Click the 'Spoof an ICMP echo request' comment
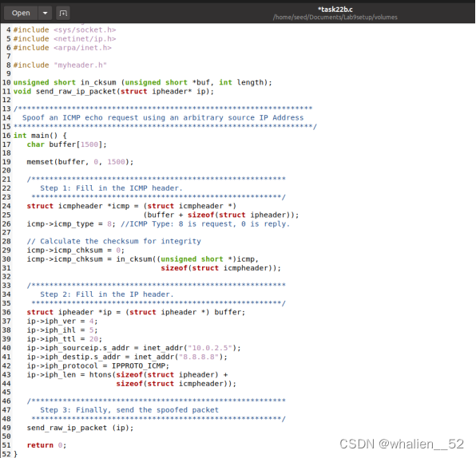Screen dimensions: 476x458 tap(163, 117)
